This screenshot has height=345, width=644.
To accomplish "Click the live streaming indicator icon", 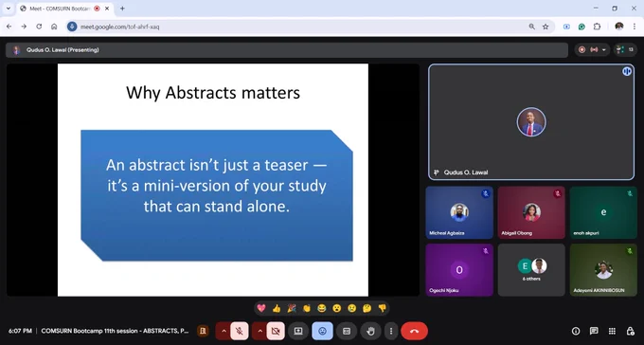I will (594, 49).
